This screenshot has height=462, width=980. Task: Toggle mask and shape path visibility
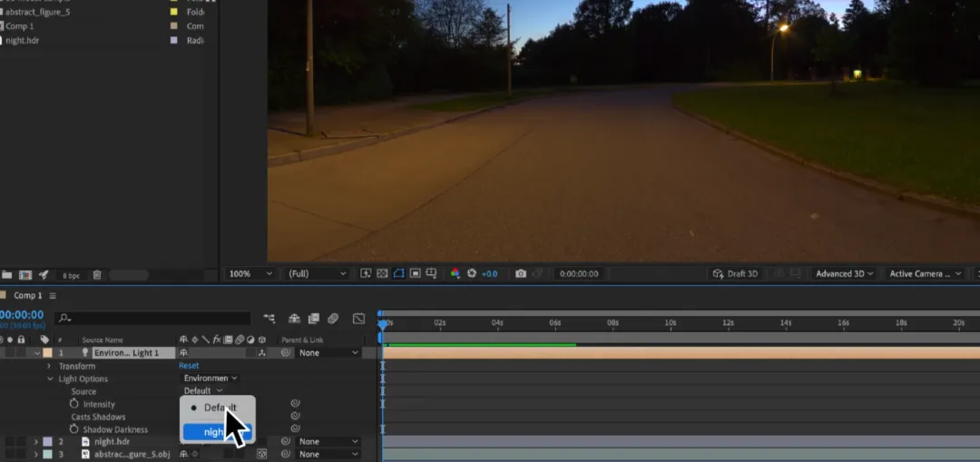[x=398, y=273]
